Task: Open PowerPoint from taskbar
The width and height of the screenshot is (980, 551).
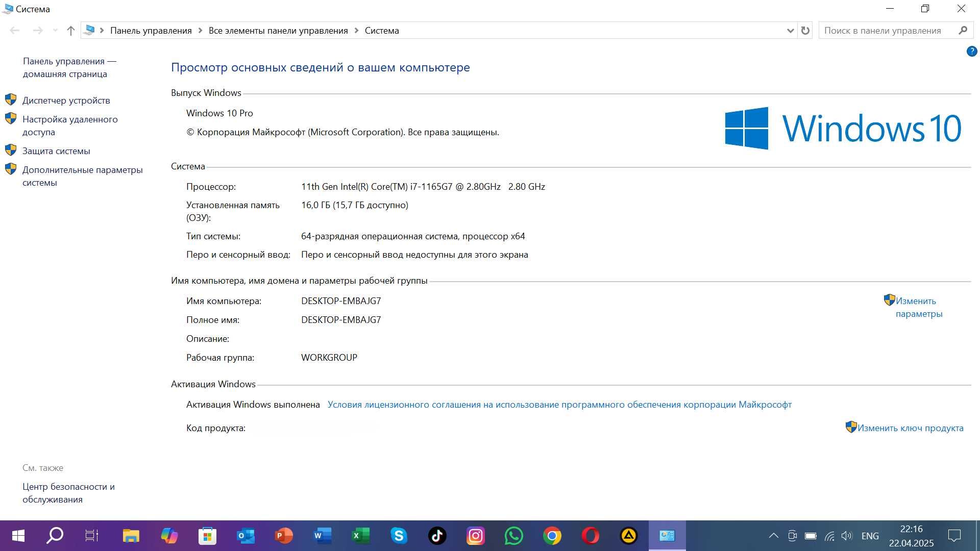Action: (284, 536)
